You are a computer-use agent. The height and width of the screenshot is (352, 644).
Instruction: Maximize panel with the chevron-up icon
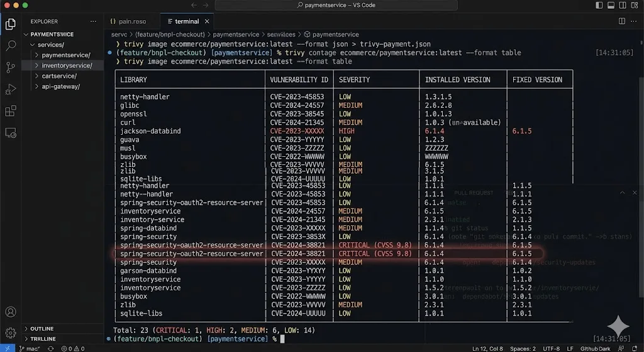[622, 193]
